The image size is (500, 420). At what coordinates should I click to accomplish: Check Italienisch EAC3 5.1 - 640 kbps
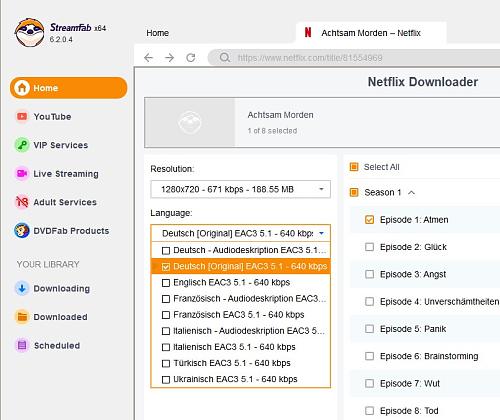point(166,347)
